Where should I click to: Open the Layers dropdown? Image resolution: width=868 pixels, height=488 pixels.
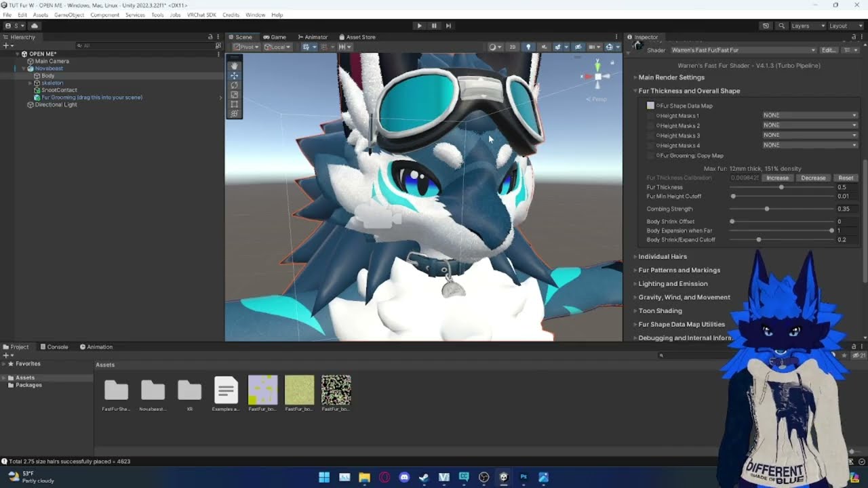(x=808, y=26)
